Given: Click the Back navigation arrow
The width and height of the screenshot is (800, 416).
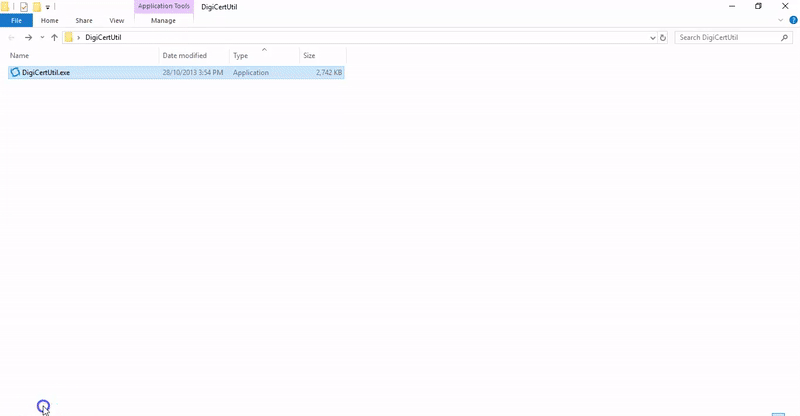Looking at the screenshot, I should 11,37.
